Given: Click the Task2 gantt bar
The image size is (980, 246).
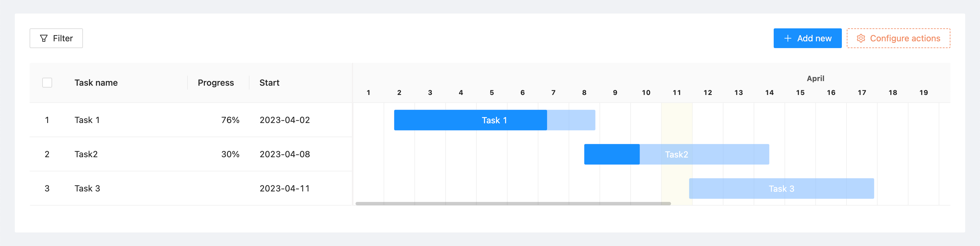Looking at the screenshot, I should tap(676, 154).
